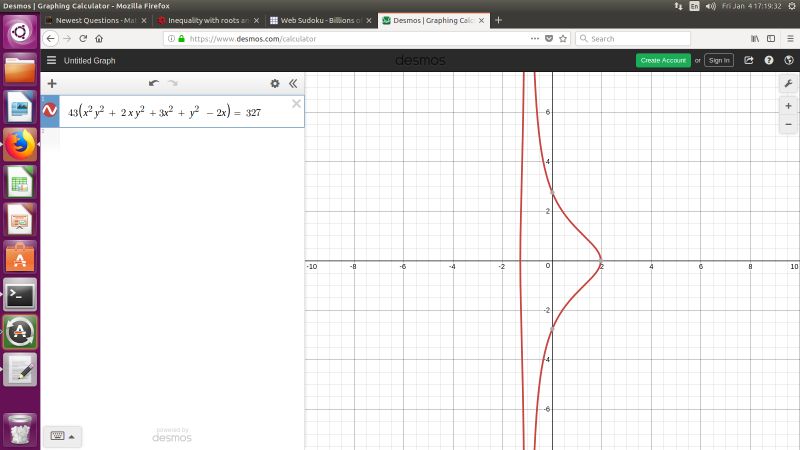Close the Desmos Graphing Calculator tab
800x450 pixels.
click(x=482, y=20)
